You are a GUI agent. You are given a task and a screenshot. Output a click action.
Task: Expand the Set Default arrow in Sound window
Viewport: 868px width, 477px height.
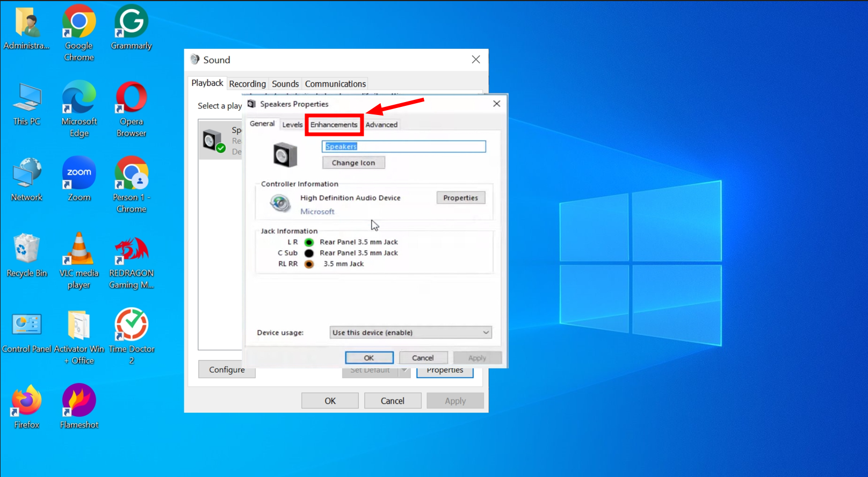[404, 370]
